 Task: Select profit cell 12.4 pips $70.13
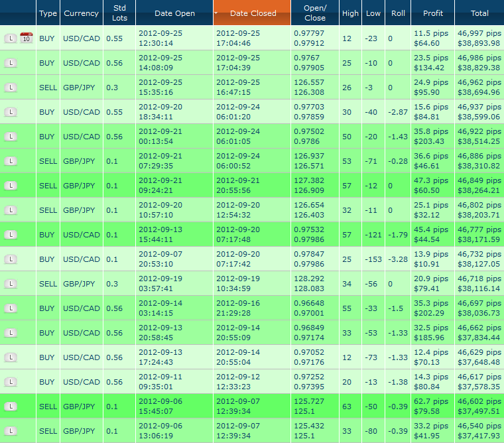point(432,357)
